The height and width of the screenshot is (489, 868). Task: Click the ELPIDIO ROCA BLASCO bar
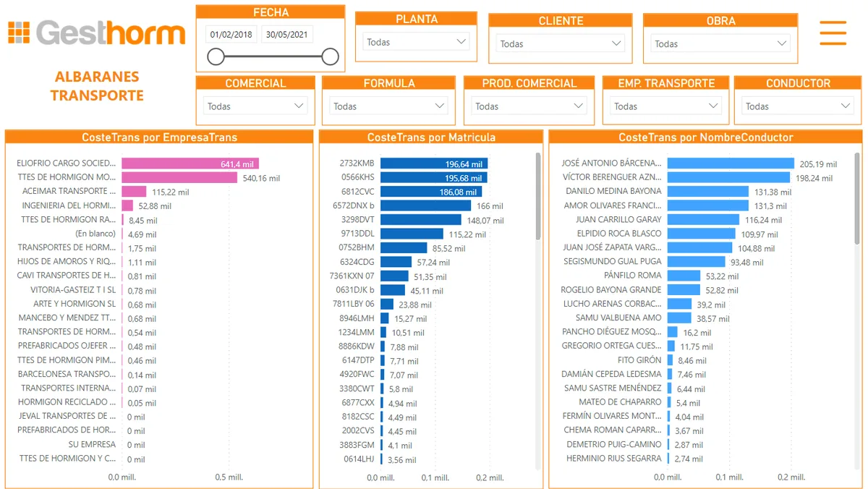(702, 234)
